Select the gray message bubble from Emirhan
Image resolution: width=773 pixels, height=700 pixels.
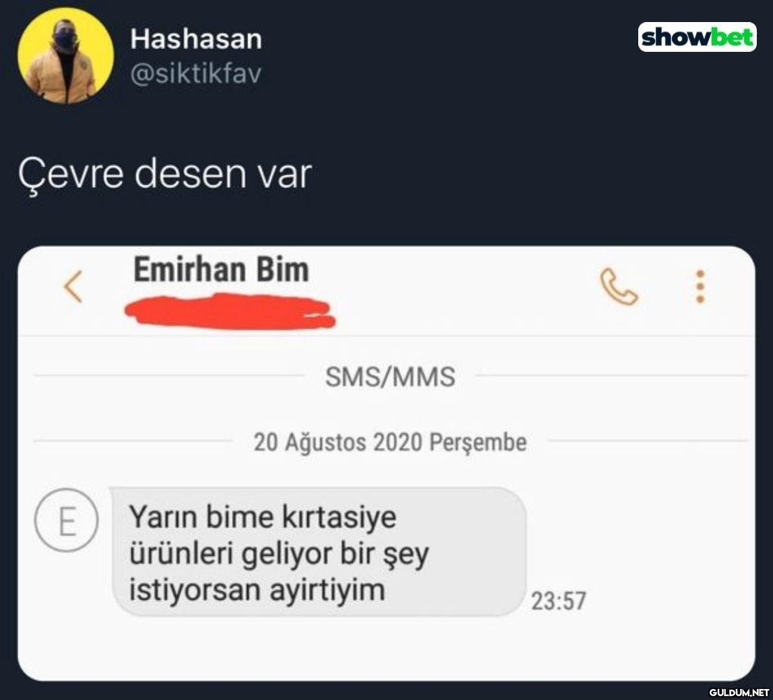coord(319,552)
